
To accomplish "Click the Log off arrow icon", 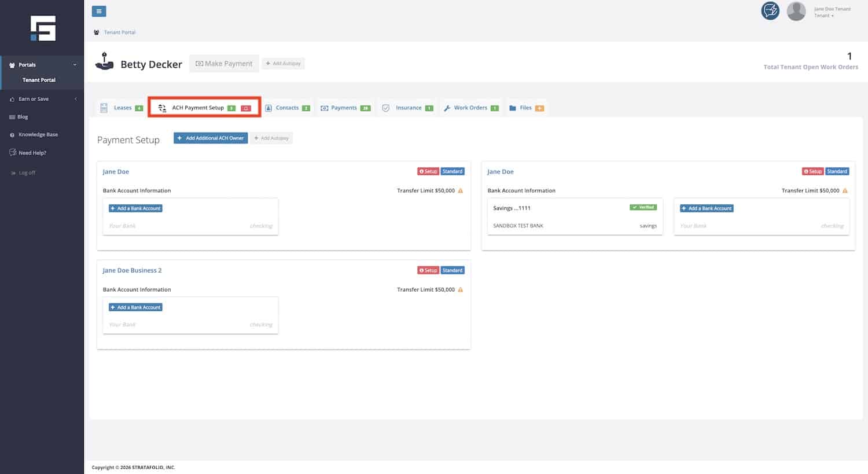I will tap(13, 173).
